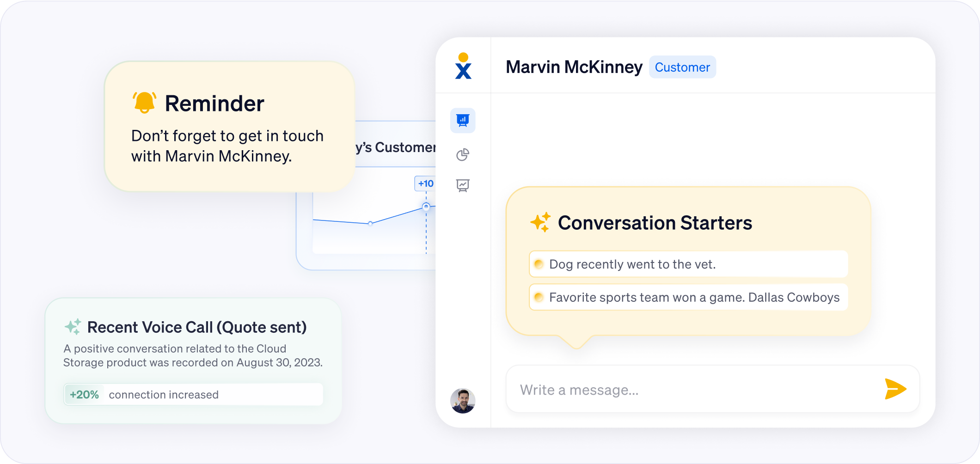The image size is (980, 464).
Task: Click the +20% connection increased badge
Action: coord(84,395)
